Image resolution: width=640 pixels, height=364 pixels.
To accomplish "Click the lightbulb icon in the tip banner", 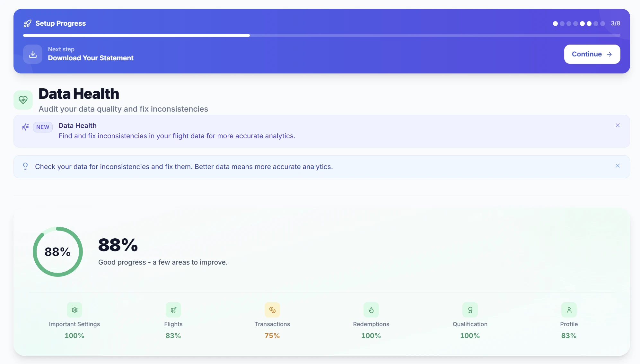I will 25,166.
